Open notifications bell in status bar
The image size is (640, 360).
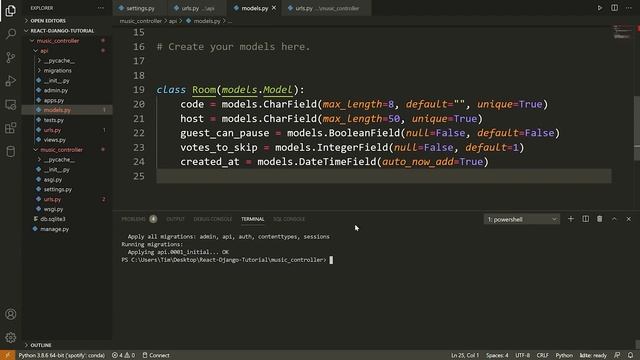point(631,355)
